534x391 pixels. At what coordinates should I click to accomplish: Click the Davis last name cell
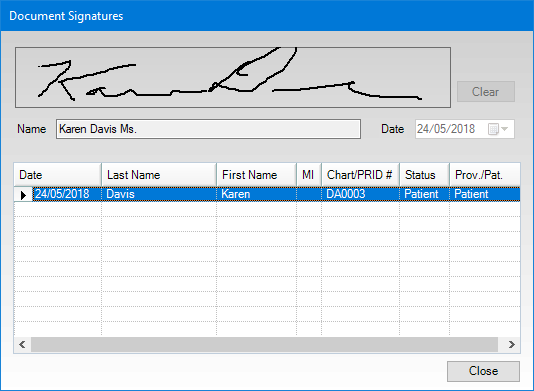(x=159, y=194)
